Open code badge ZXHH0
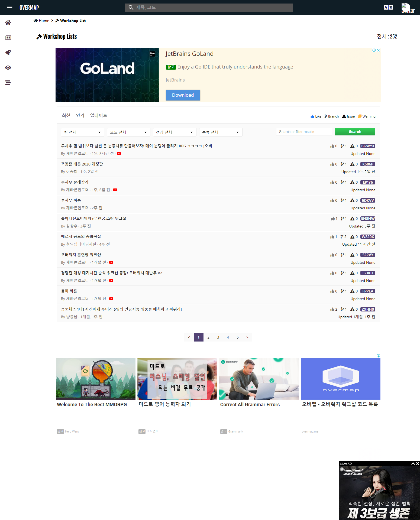This screenshot has width=420, height=520. [368, 309]
